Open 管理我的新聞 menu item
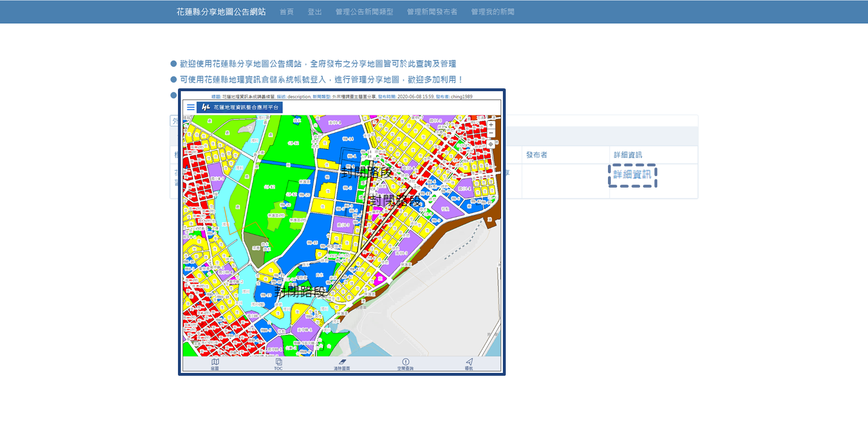 click(x=493, y=12)
